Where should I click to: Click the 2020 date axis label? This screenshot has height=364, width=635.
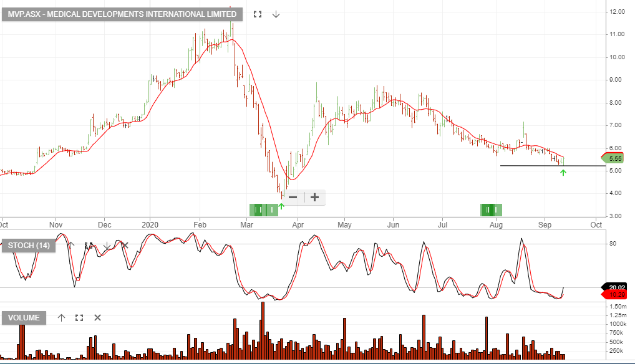[x=150, y=225]
